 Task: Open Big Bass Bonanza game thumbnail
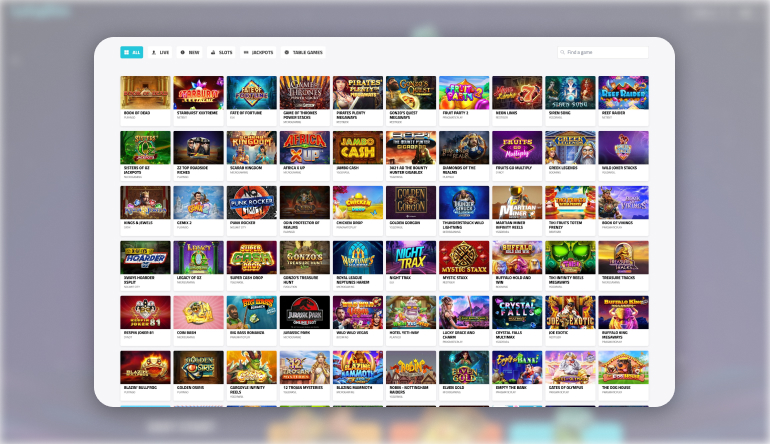[251, 312]
